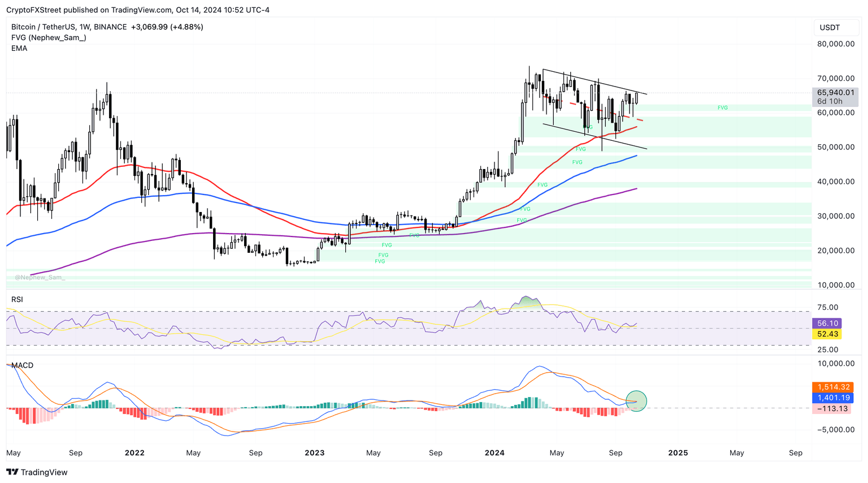868x483 pixels.
Task: Click the @Nephew_Sam_ chart watermark
Action: click(40, 277)
